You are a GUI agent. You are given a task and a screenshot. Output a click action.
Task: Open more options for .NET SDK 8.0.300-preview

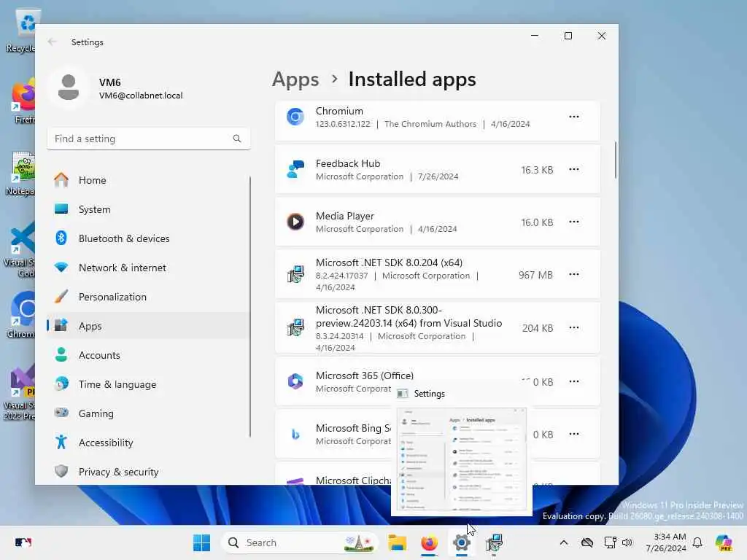[x=574, y=327]
